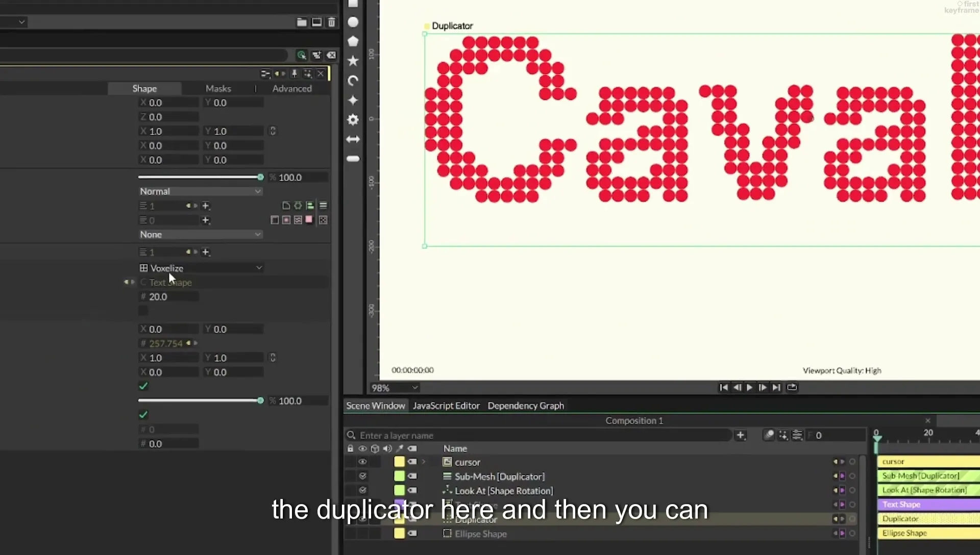Viewport: 980px width, 555px height.
Task: Toggle first green checkbox below Y 0.0
Action: (143, 386)
